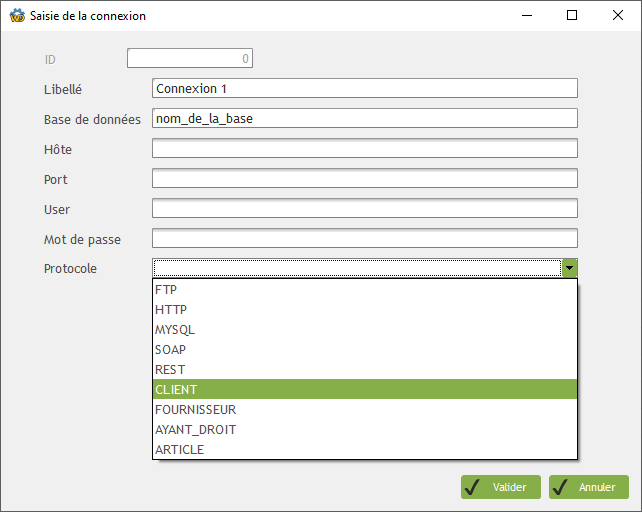
Task: Choose HTTP in the dropdown list
Action: [365, 310]
